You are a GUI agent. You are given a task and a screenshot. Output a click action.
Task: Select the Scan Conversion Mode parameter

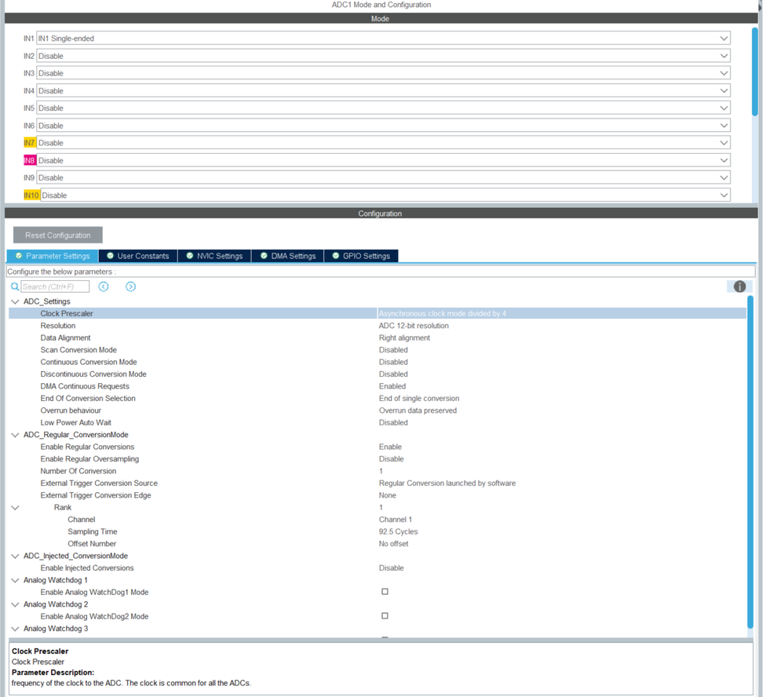[x=78, y=350]
